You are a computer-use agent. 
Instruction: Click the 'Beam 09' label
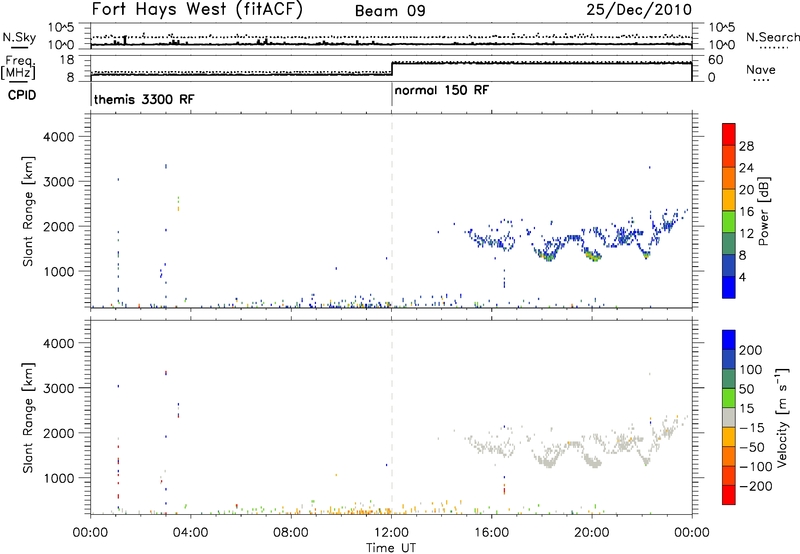pyautogui.click(x=390, y=11)
